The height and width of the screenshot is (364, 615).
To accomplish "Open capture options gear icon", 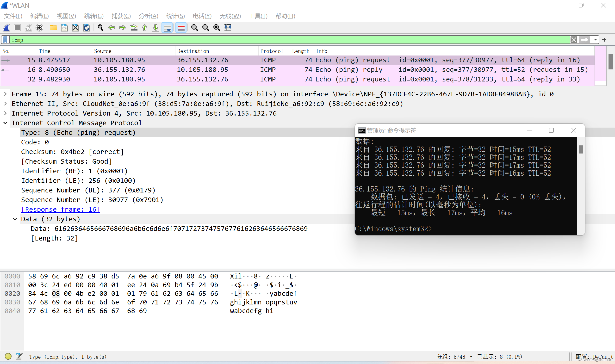I will 39,28.
